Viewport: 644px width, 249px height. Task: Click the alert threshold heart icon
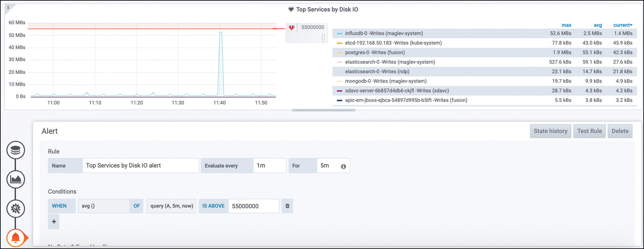coord(291,28)
